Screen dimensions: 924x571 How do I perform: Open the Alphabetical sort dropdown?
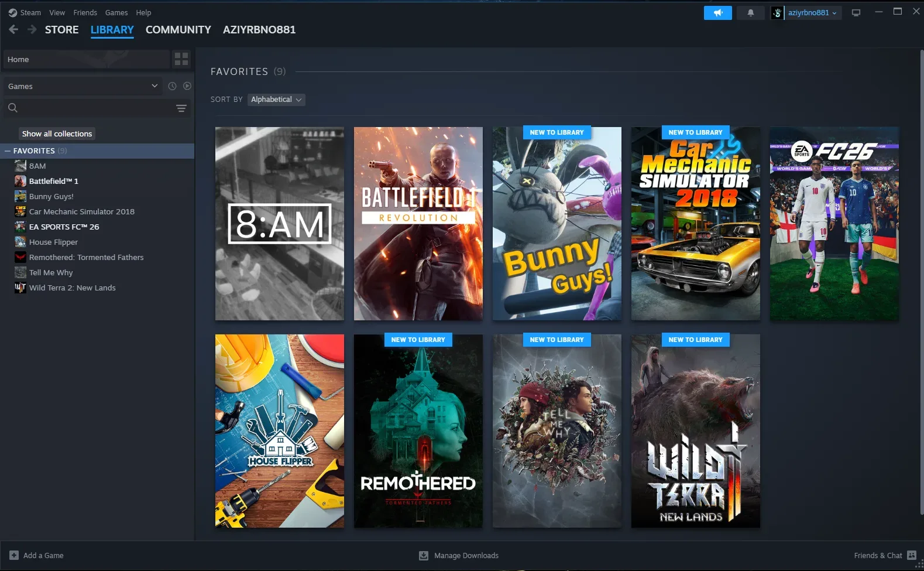coord(276,100)
